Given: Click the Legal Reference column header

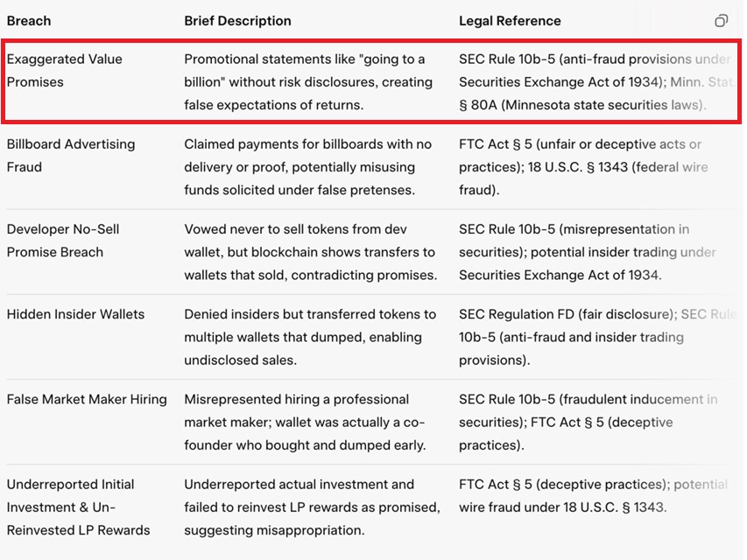Looking at the screenshot, I should [510, 21].
